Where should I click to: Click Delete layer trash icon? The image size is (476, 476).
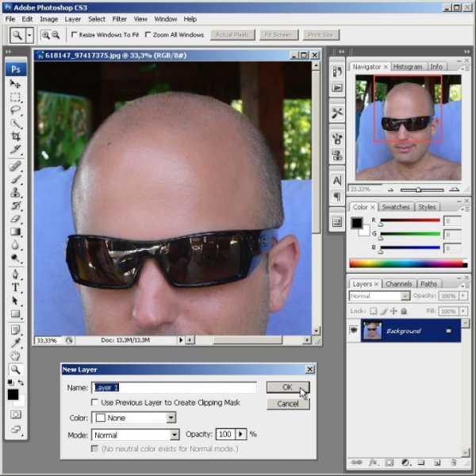(x=453, y=463)
